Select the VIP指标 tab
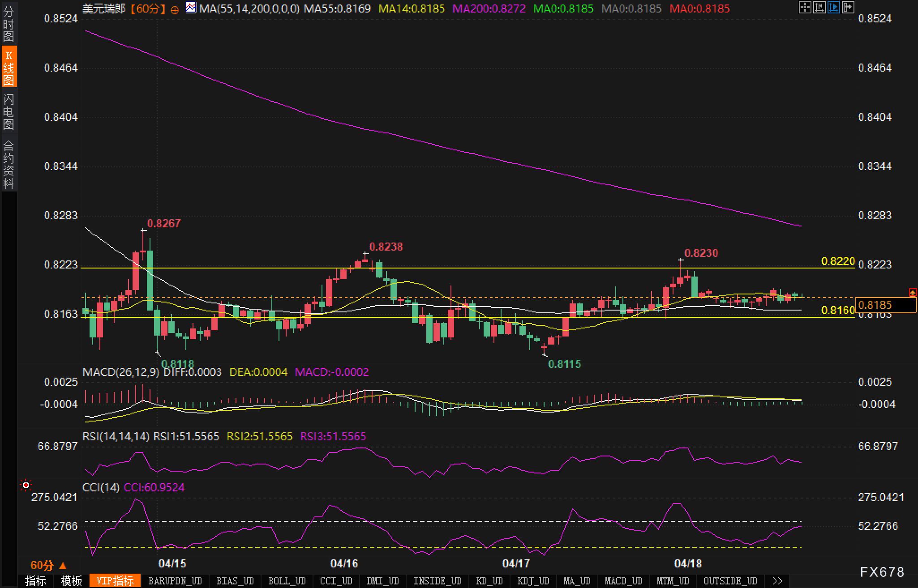 pos(115,581)
